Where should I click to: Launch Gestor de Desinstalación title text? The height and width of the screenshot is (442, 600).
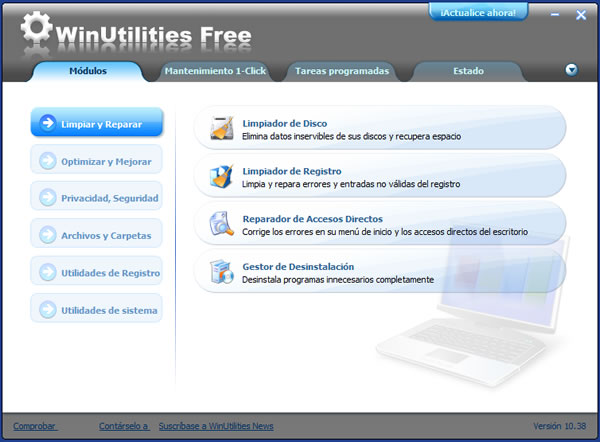pyautogui.click(x=298, y=267)
